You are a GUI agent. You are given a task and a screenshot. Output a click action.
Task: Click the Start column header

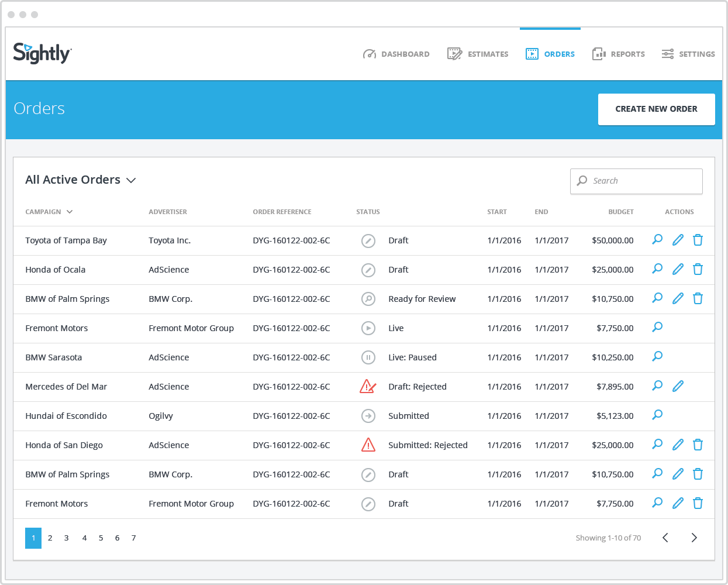[497, 212]
